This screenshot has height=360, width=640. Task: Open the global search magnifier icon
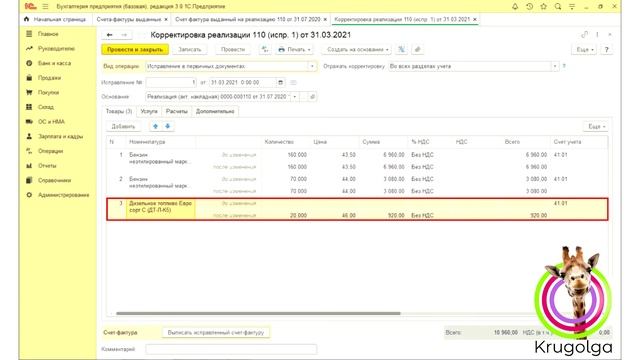(558, 7)
